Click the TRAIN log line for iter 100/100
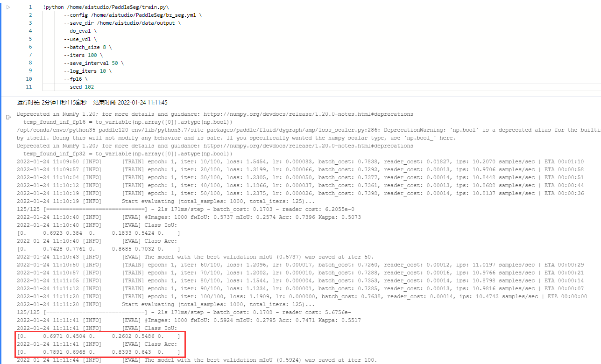 [302, 296]
